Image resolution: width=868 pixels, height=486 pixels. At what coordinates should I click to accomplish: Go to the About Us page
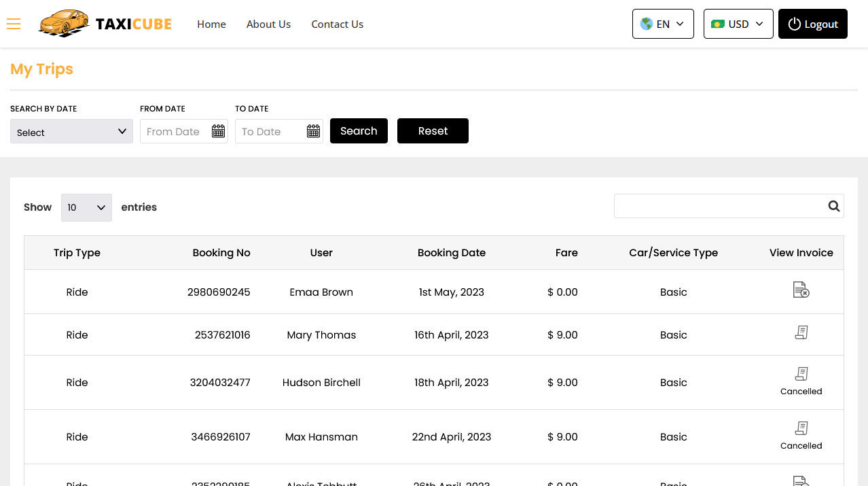(x=268, y=24)
